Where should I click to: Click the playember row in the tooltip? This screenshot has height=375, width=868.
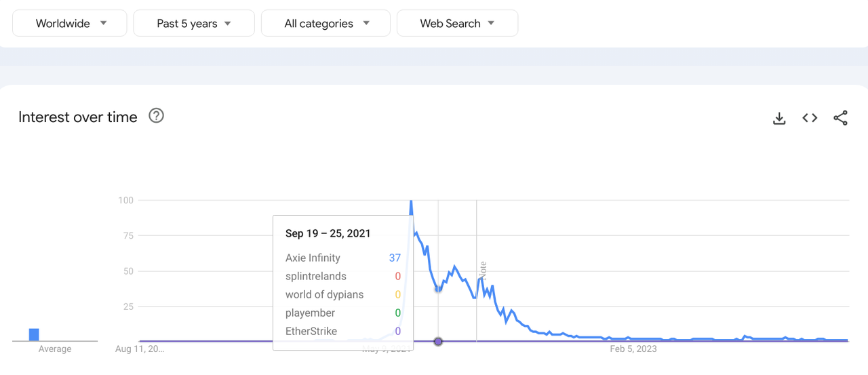[343, 313]
